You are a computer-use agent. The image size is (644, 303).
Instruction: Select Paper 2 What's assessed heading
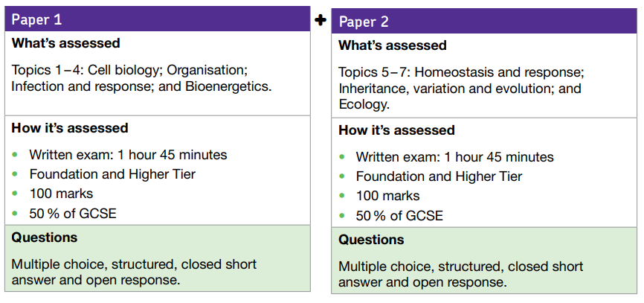392,45
